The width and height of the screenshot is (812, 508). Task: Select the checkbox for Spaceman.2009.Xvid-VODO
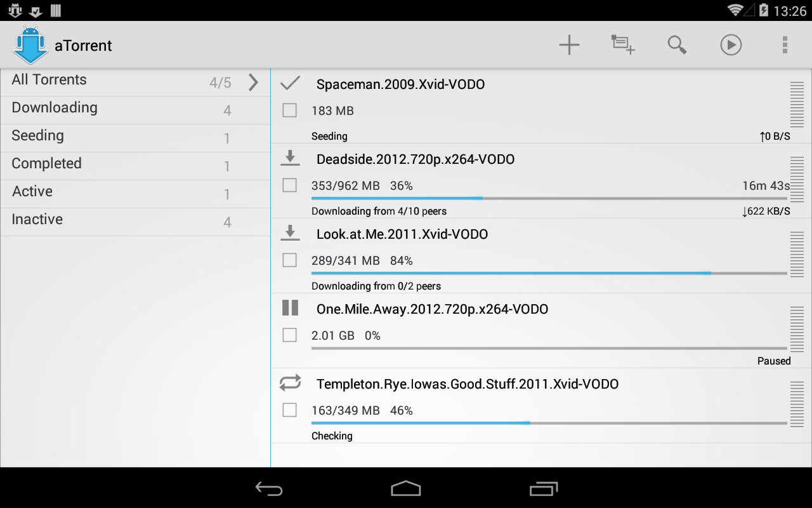[x=289, y=110]
